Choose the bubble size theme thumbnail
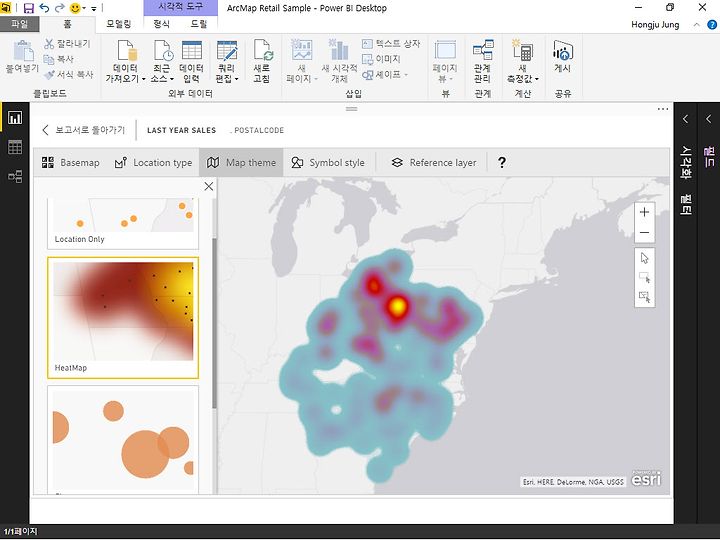 pyautogui.click(x=123, y=440)
